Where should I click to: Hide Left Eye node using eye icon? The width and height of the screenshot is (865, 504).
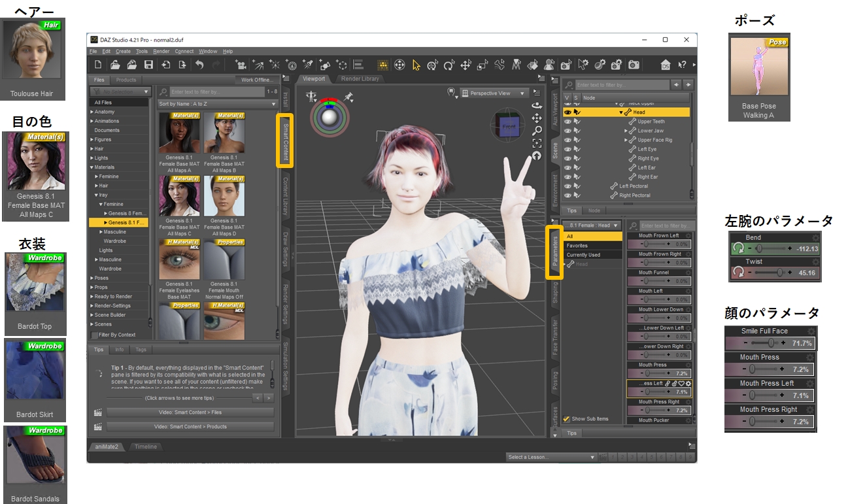(x=568, y=149)
